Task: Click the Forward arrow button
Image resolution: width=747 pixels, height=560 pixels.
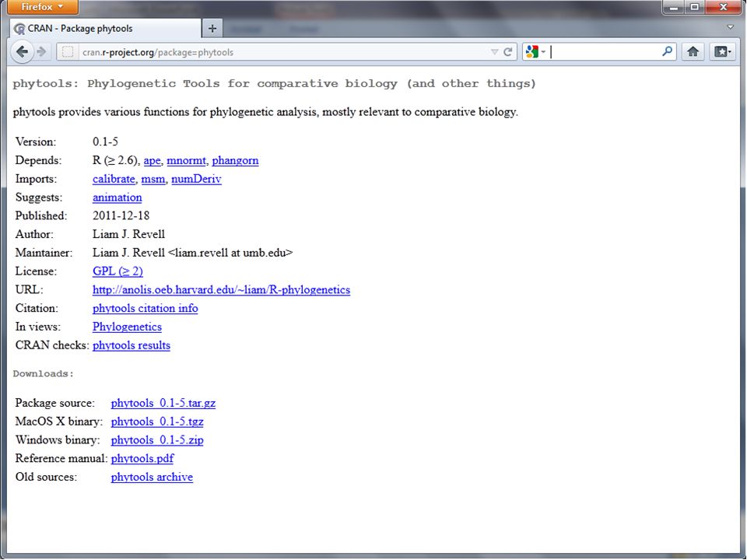Action: pos(41,51)
